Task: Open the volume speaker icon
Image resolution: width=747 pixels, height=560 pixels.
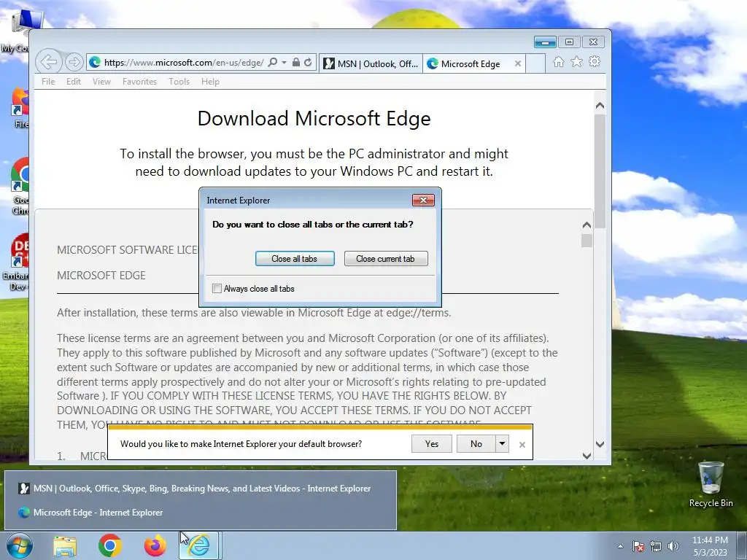Action: pyautogui.click(x=673, y=546)
